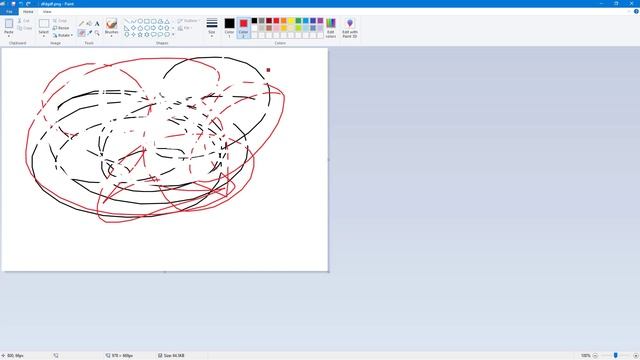Choose the Curve shape

(133, 21)
